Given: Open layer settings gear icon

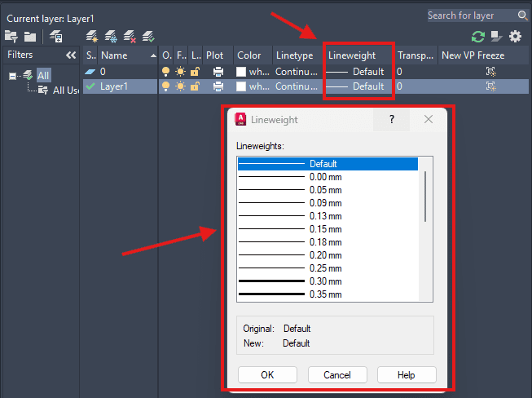Looking at the screenshot, I should coord(515,36).
